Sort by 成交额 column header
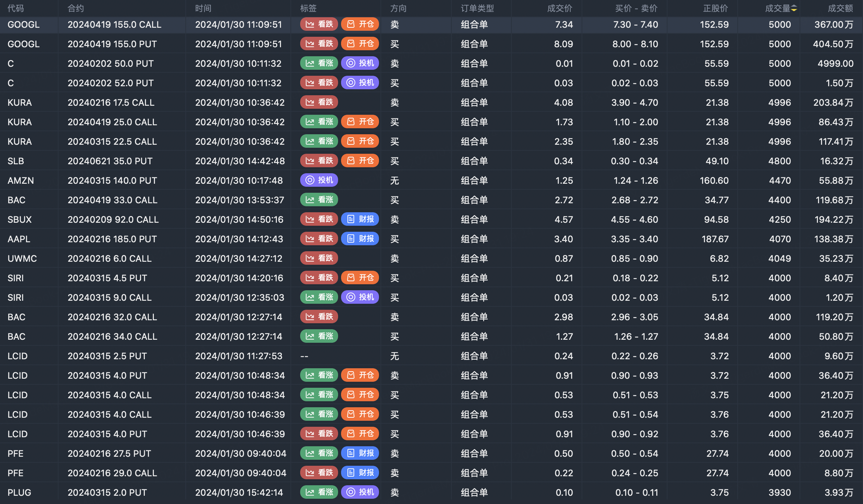The width and height of the screenshot is (863, 504). 840,8
